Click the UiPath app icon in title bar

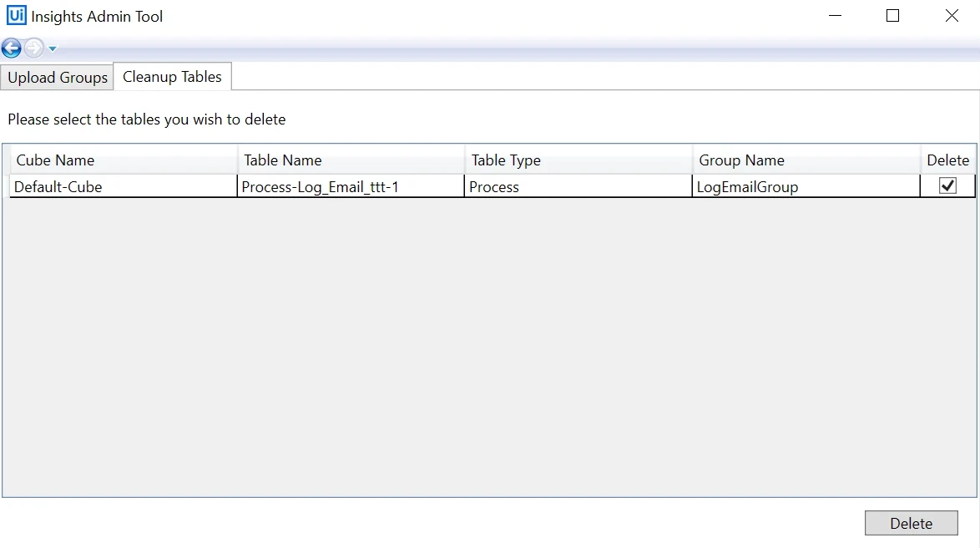point(16,15)
